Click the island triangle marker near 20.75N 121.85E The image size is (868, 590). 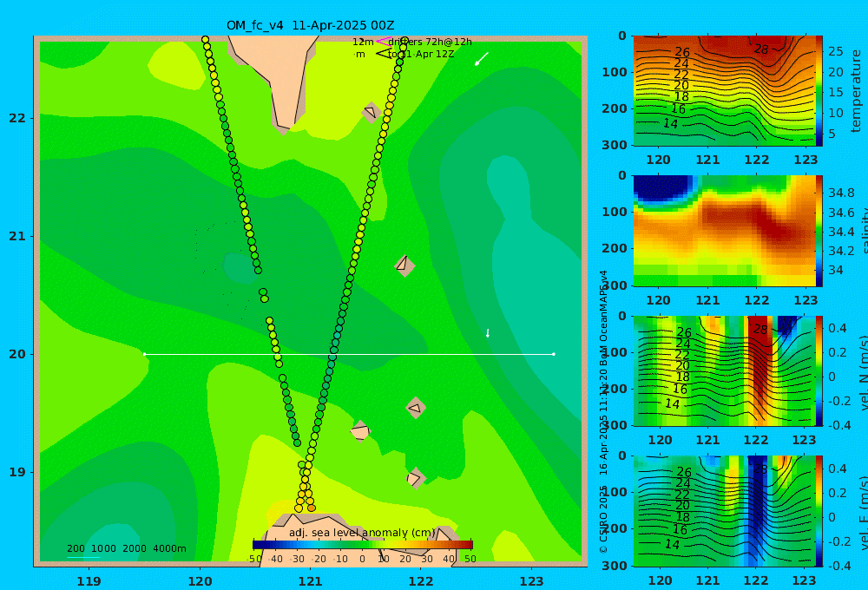tap(404, 265)
